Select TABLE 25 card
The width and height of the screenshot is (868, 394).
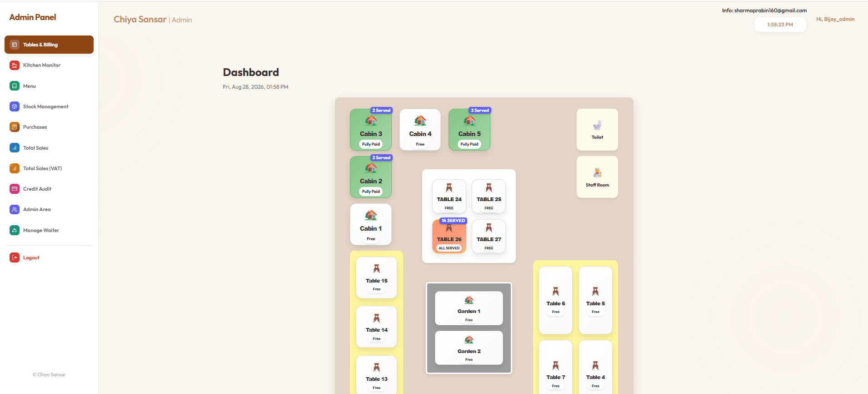click(489, 196)
